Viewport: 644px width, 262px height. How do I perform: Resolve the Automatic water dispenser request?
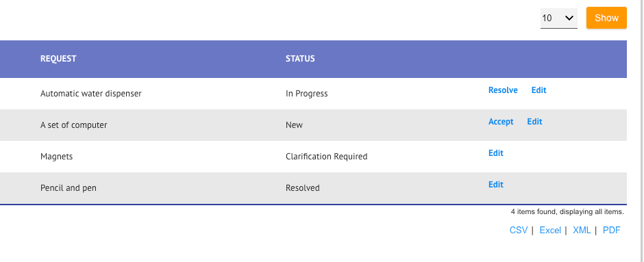click(x=503, y=90)
